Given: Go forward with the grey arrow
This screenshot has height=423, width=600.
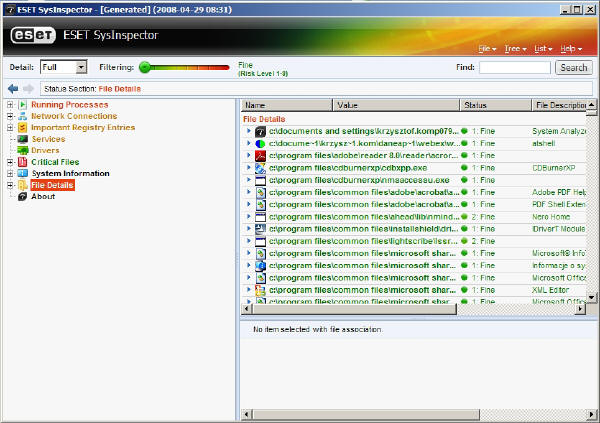Looking at the screenshot, I should (28, 89).
